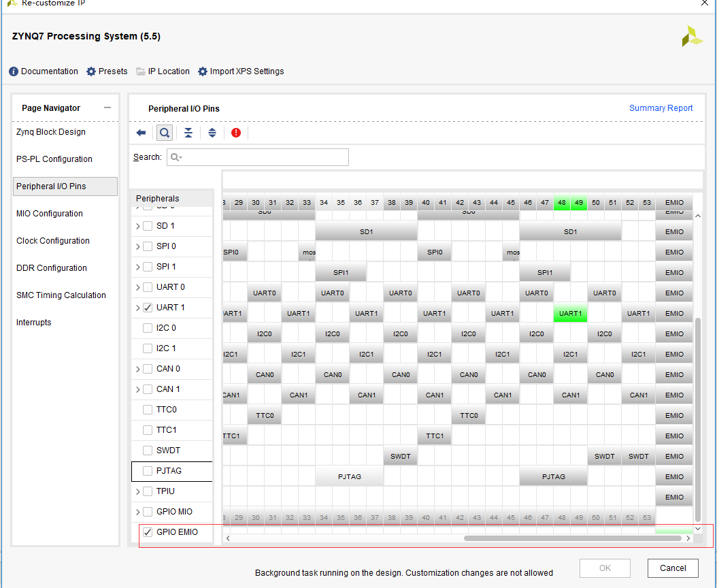
Task: Click the Cancel button
Action: (673, 568)
